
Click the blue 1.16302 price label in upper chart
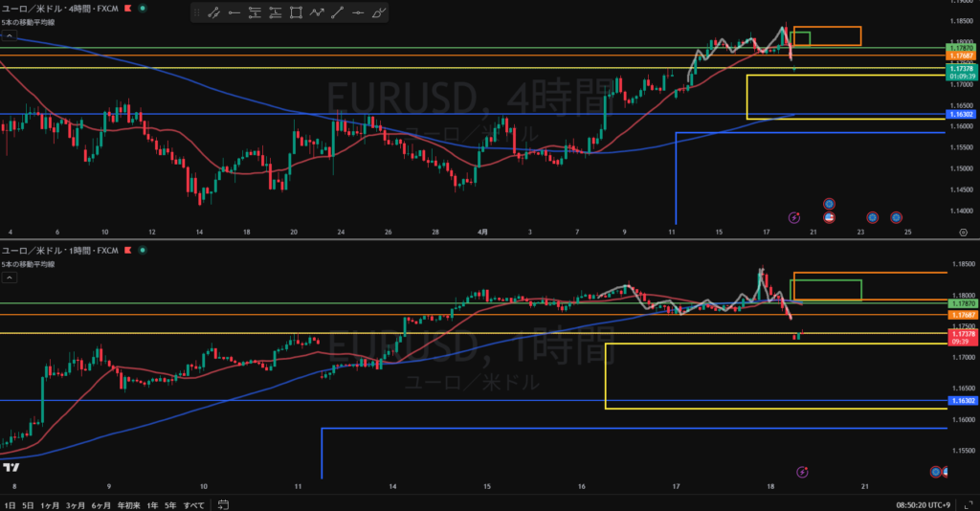(x=960, y=114)
